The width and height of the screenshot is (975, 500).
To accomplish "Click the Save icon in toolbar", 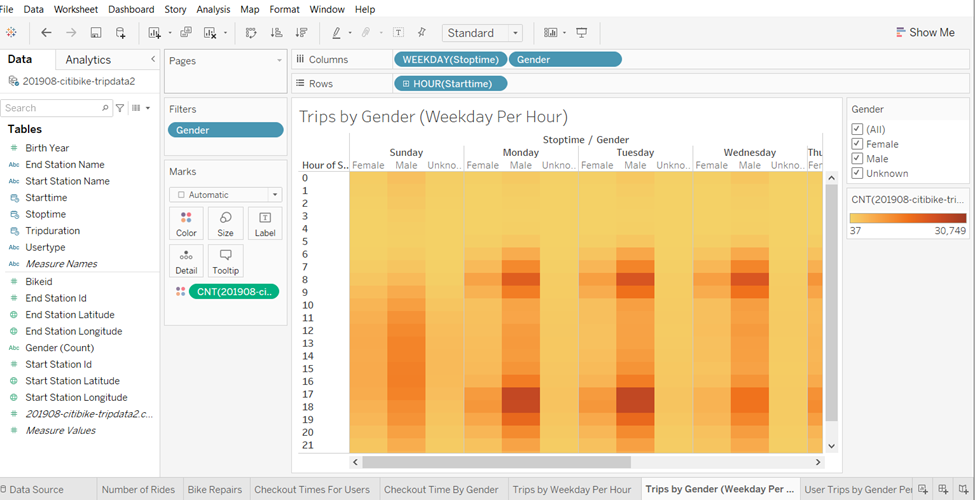I will 96,33.
